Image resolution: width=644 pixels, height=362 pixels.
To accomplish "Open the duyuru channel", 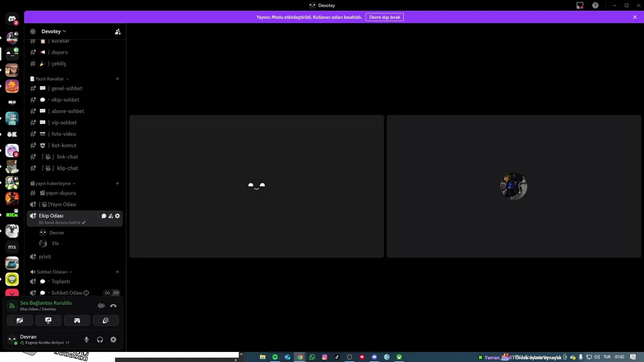I will pos(74,52).
